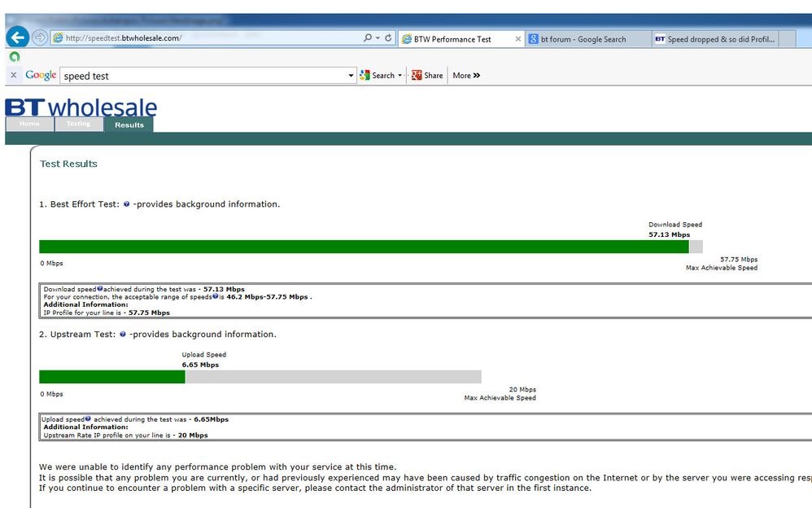812x508 pixels.
Task: Open the address bar search dropdown arrow
Action: pos(378,37)
